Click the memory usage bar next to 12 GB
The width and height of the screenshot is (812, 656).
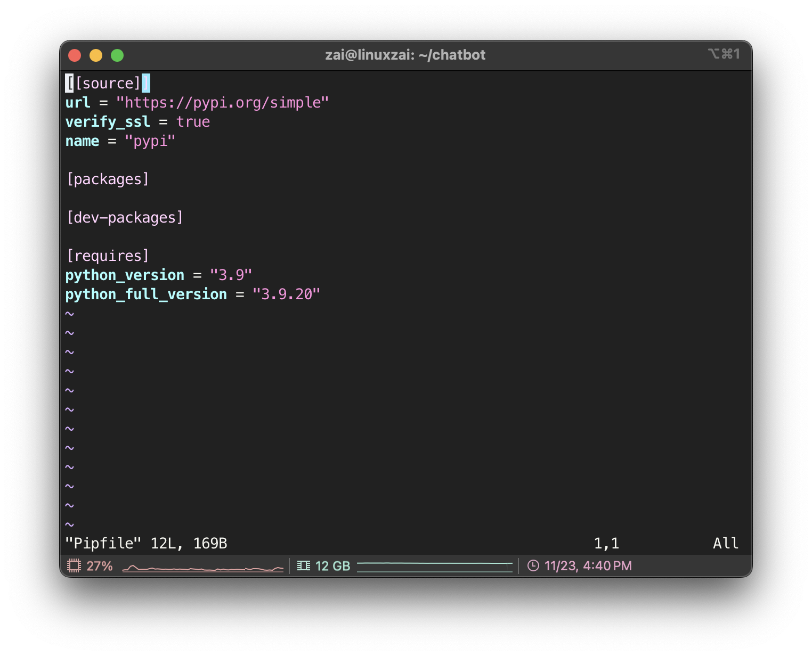pyautogui.click(x=434, y=565)
